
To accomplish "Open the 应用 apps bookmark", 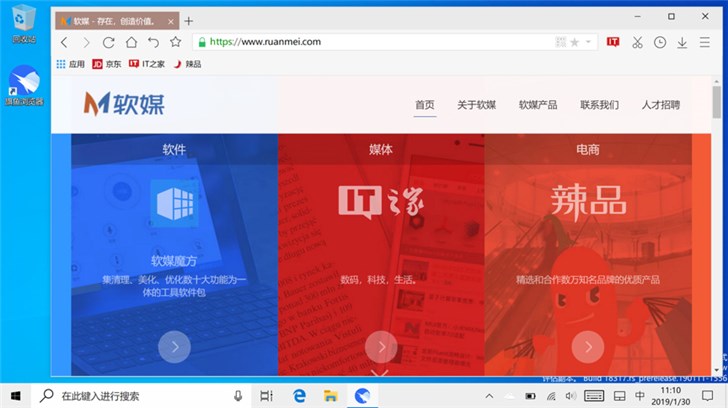I will point(71,64).
